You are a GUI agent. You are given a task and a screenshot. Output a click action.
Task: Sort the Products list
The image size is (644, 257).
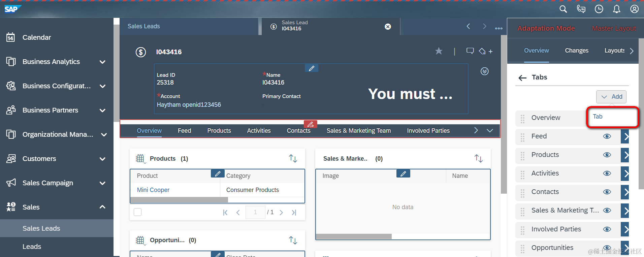[293, 158]
